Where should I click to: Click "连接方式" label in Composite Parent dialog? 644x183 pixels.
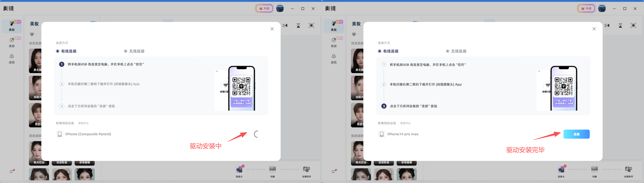pyautogui.click(x=62, y=43)
